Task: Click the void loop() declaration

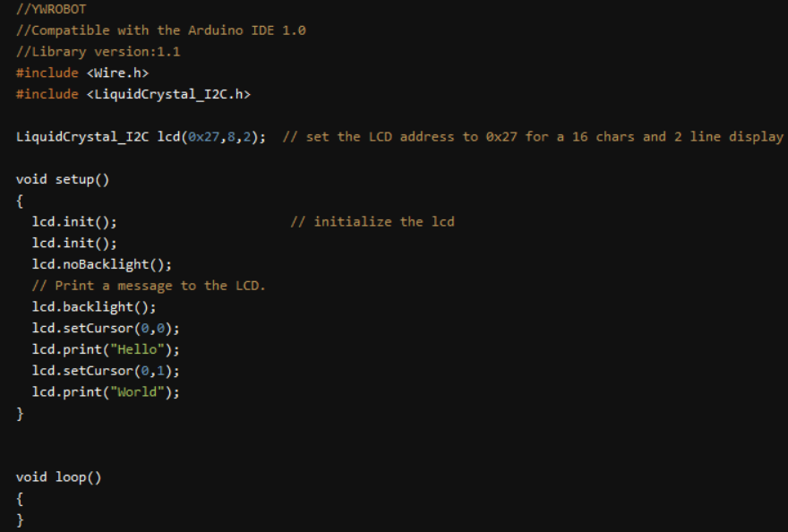Action: 59,477
